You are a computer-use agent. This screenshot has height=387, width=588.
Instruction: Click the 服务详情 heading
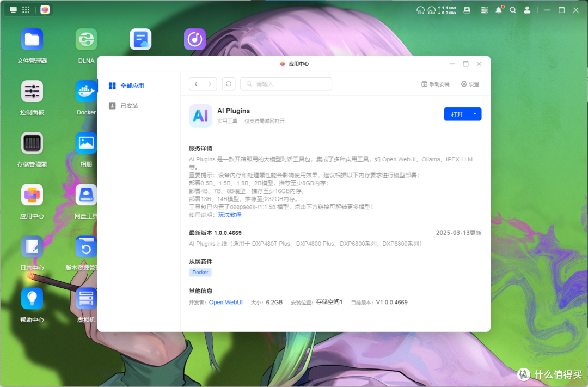[200, 148]
